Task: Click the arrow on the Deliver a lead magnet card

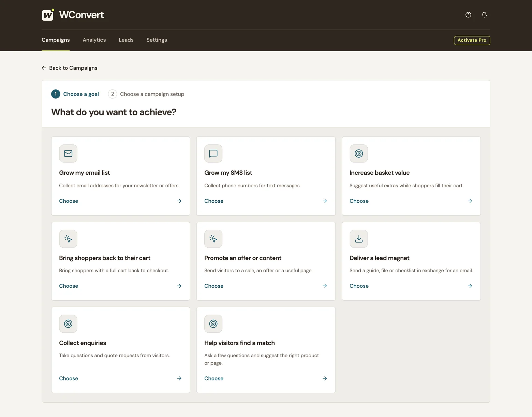Action: 470,286
